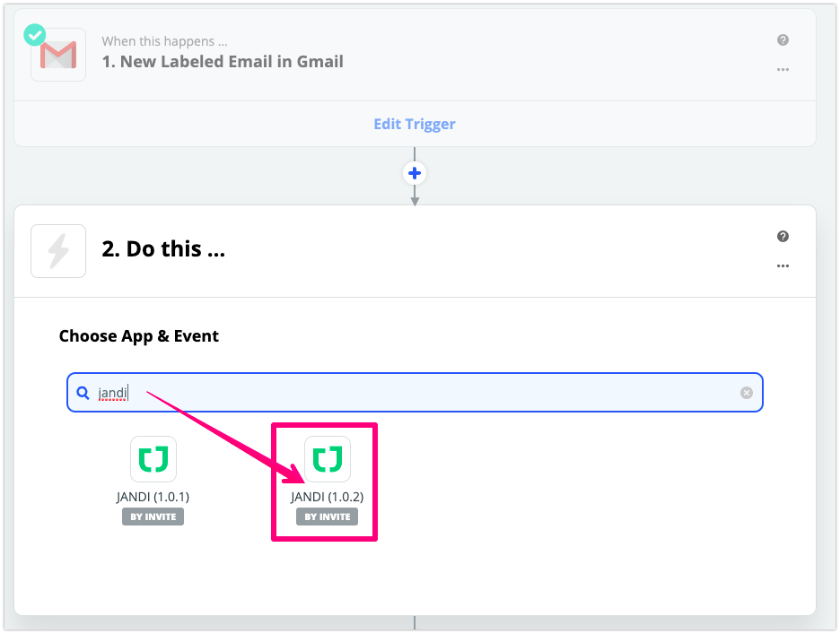840x634 pixels.
Task: Click the 2. Do this … step heading
Action: (163, 249)
